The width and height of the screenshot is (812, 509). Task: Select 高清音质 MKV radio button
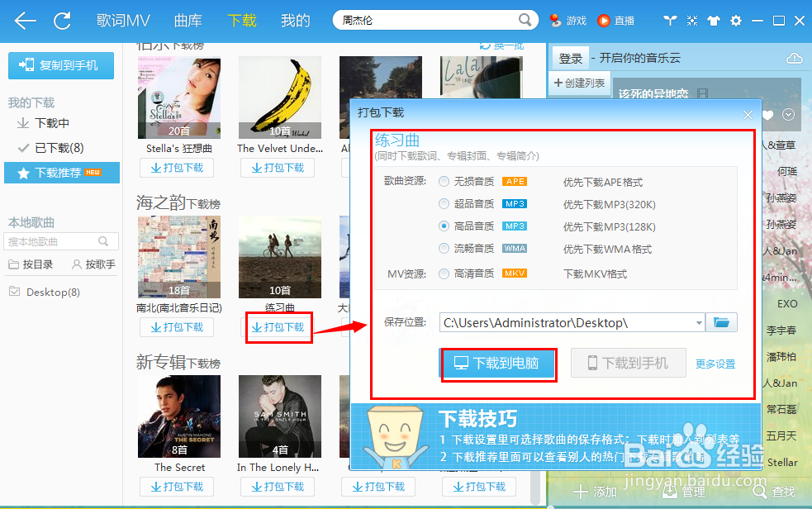click(x=444, y=274)
